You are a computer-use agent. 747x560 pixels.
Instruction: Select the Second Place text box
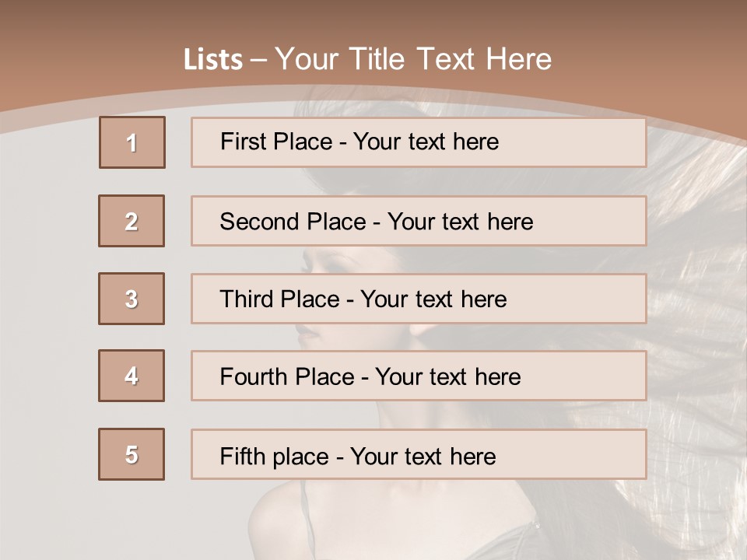coord(419,221)
